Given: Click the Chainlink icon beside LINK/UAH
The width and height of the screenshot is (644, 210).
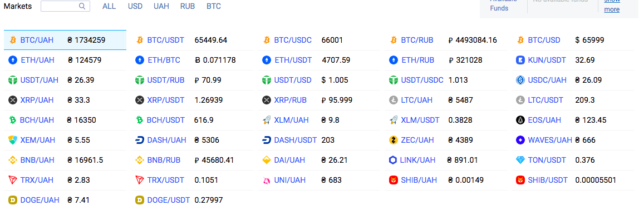Looking at the screenshot, I should 393,160.
